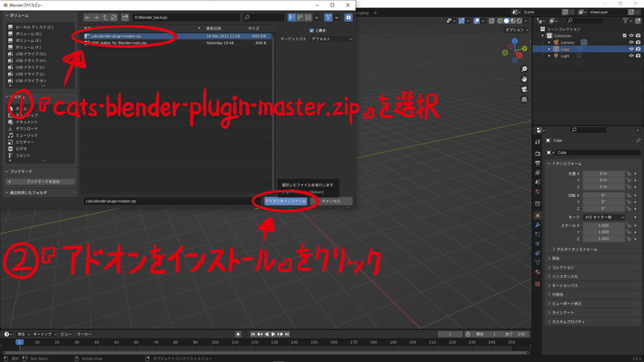Open Material properties tab
The image size is (644, 362).
(x=538, y=272)
